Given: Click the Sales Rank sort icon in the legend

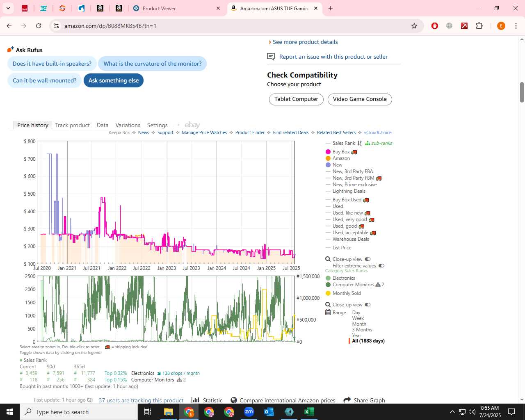Looking at the screenshot, I should (360, 143).
